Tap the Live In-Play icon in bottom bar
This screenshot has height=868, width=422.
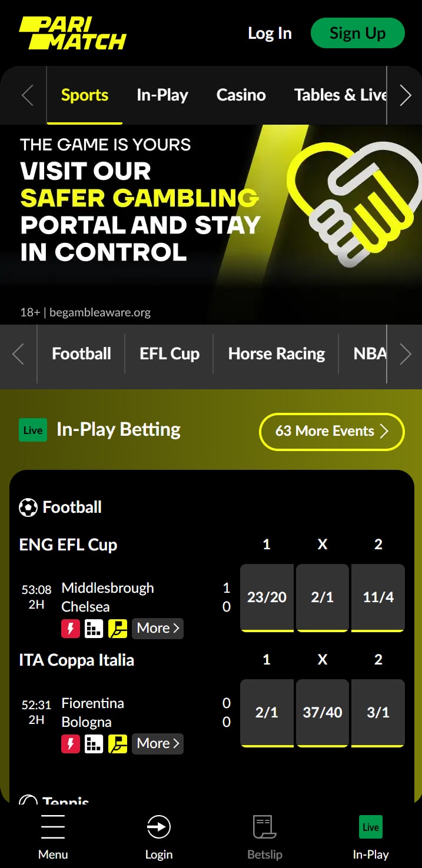371,827
